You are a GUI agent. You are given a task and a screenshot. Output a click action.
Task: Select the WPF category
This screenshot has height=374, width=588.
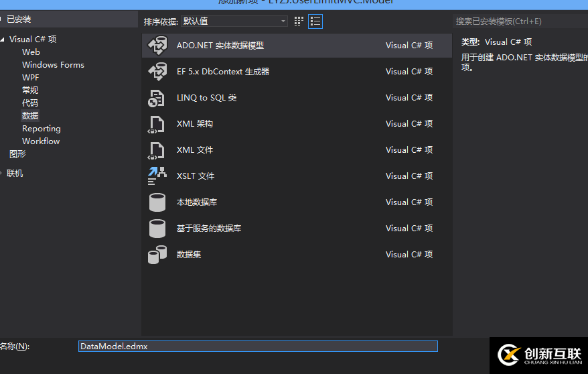pyautogui.click(x=31, y=78)
